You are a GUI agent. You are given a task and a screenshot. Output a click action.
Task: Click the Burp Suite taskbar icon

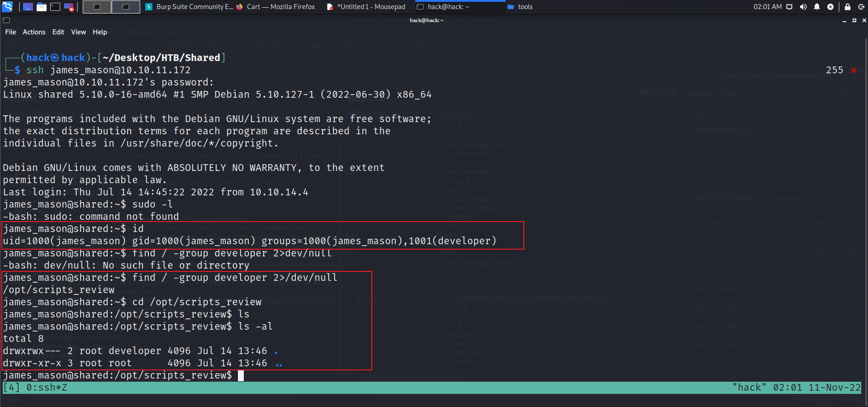(149, 7)
